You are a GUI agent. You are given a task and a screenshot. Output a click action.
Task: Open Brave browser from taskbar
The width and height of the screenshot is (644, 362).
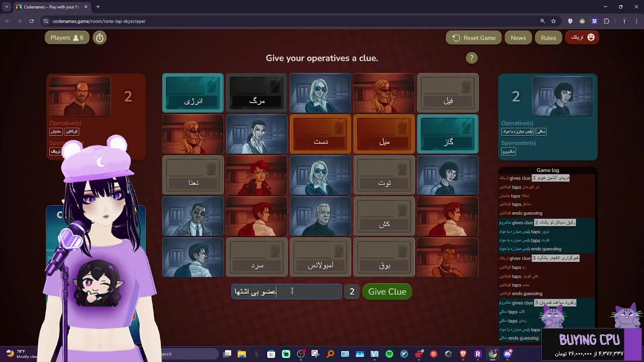[463, 354]
